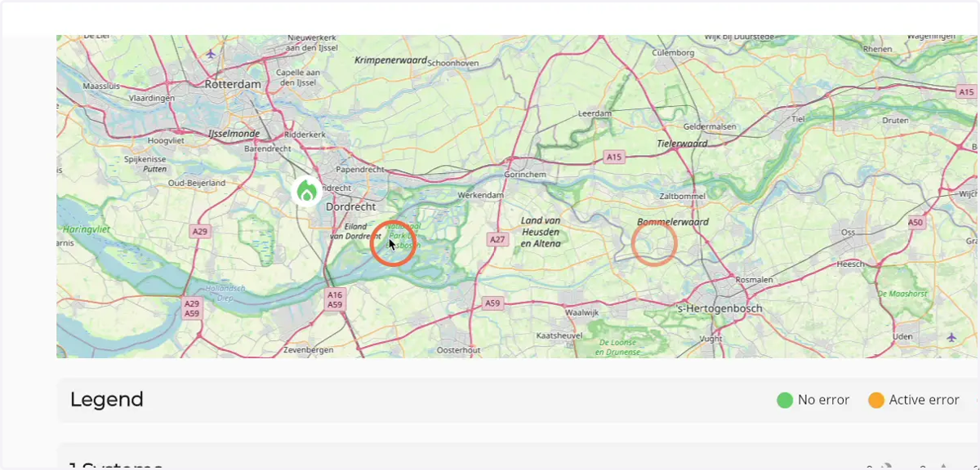Image resolution: width=980 pixels, height=470 pixels.
Task: Click the Oud-Beijerland town label
Action: pos(196,184)
